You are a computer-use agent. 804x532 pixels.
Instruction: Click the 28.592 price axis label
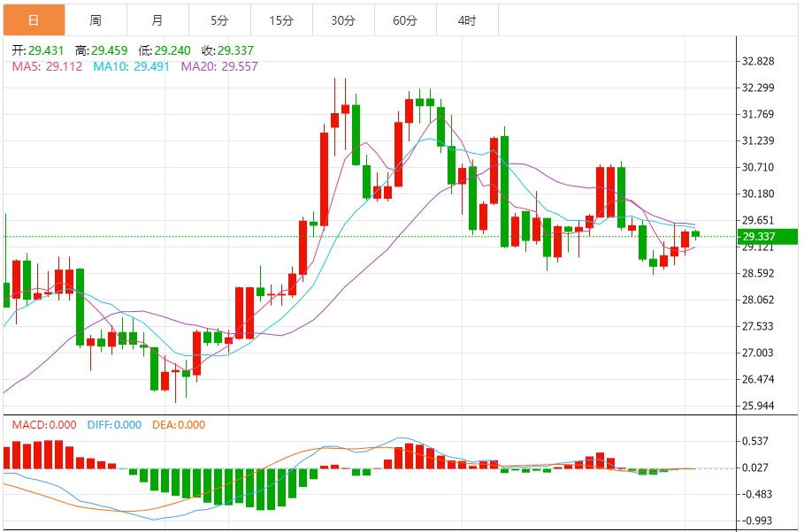tap(758, 273)
